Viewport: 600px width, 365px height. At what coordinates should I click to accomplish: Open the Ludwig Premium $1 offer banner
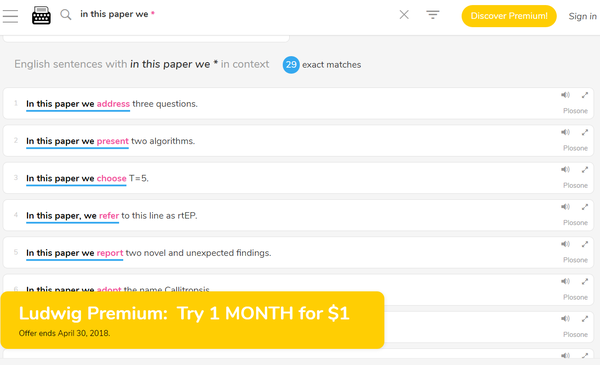192,320
